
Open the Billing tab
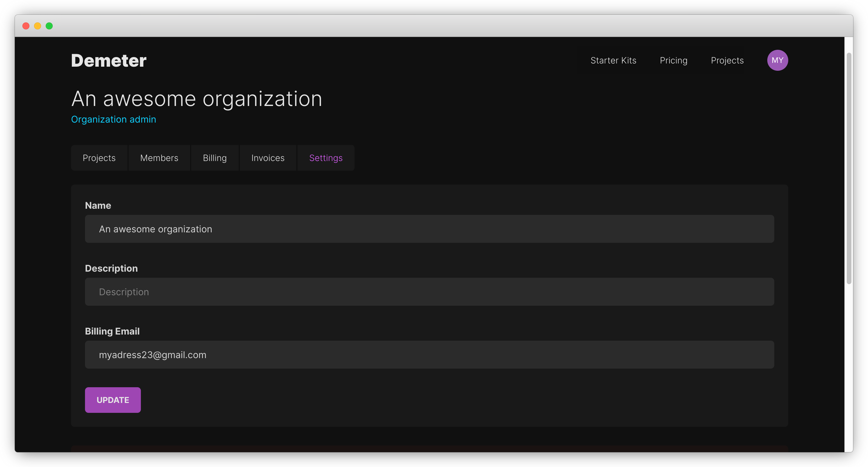pos(215,158)
